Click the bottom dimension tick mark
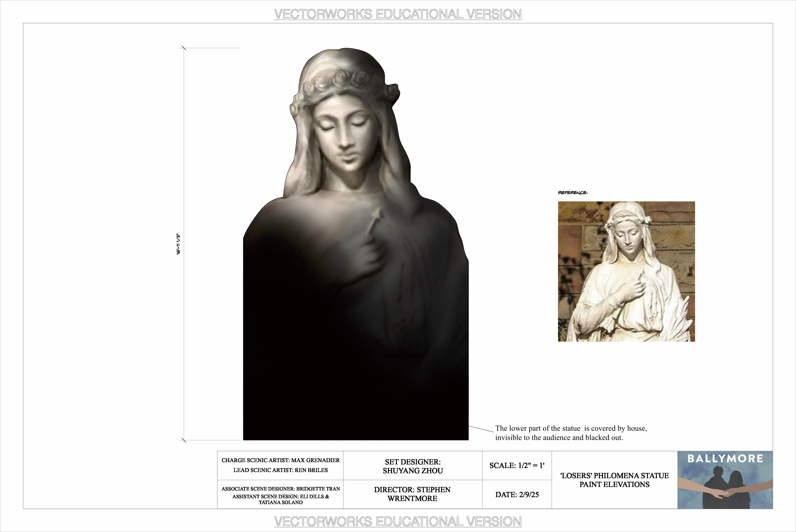The width and height of the screenshot is (796, 532). coord(184,440)
